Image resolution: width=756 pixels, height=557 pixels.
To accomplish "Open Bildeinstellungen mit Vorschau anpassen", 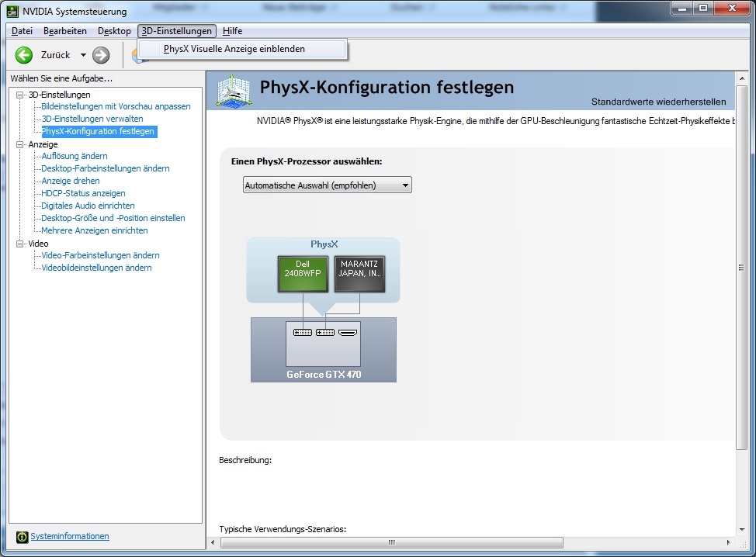I will coord(116,106).
